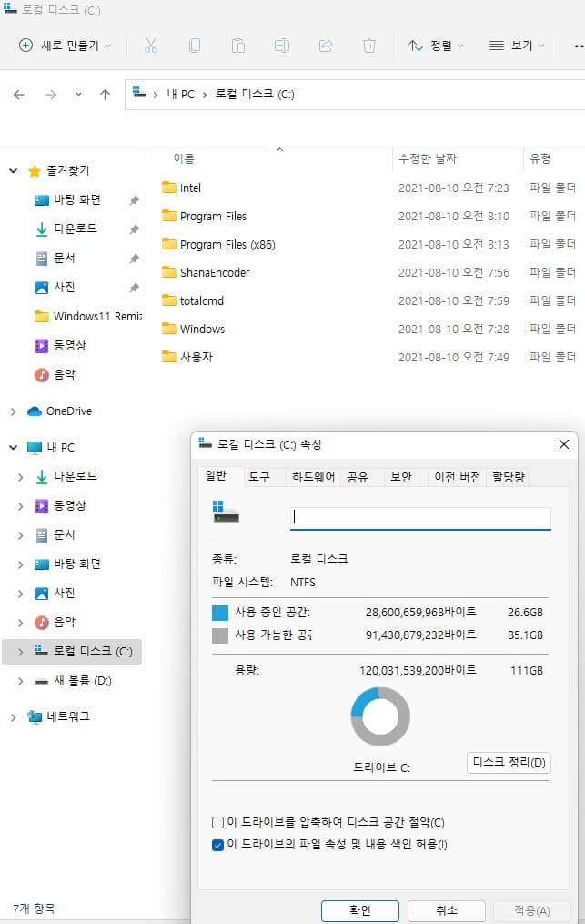585x924 pixels.
Task: Go forward with the right arrow
Action: pos(51,95)
